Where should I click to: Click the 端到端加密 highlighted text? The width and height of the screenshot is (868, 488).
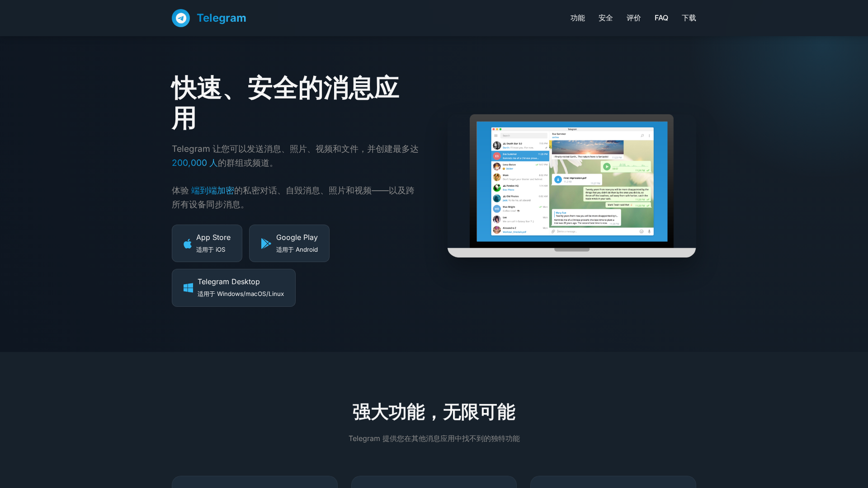[x=212, y=191]
